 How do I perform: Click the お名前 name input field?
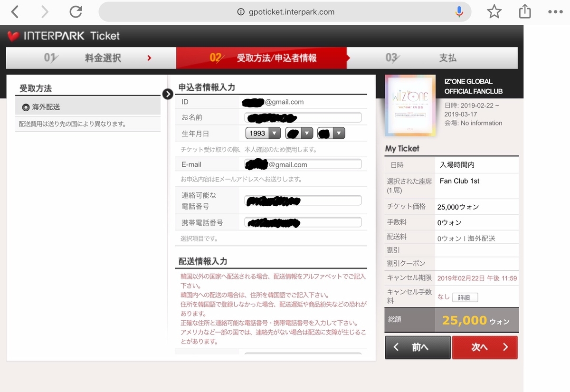point(303,117)
